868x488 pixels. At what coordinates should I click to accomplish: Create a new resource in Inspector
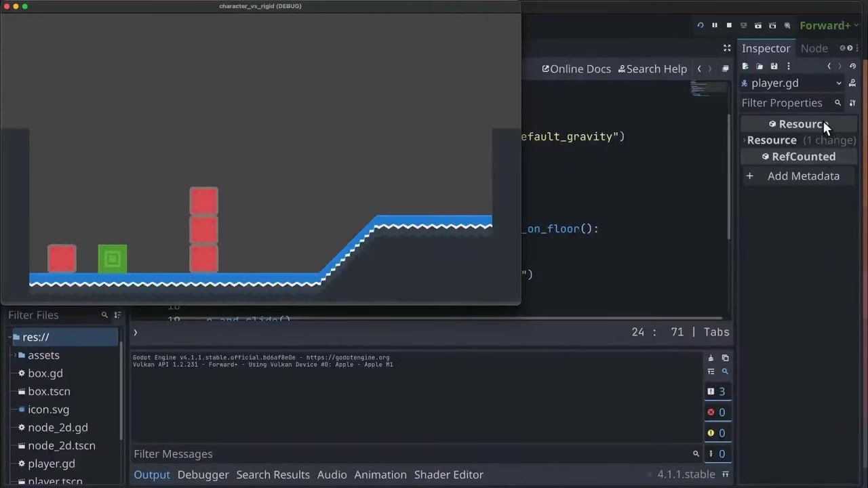point(745,66)
